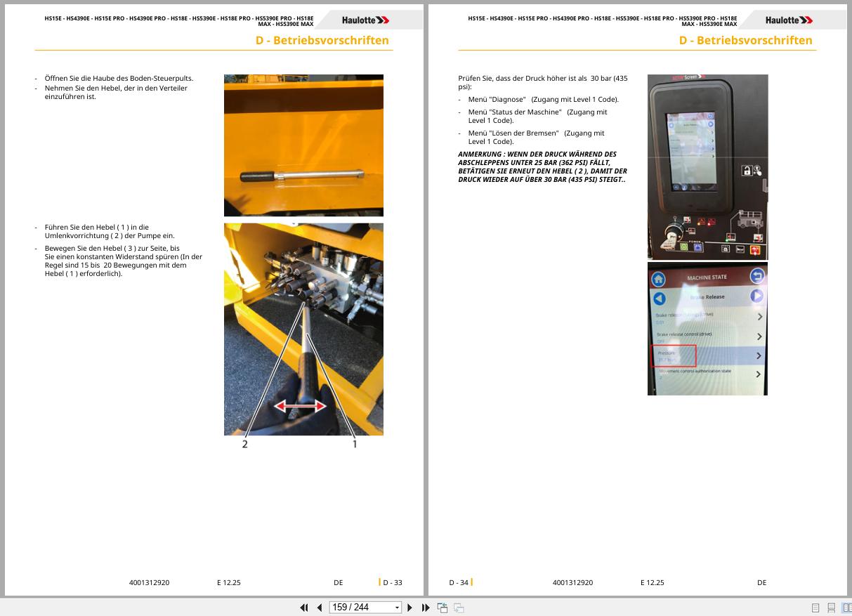Click text 'Nehmen Sie den Hebel, der in den Verteiler'

[x=116, y=89]
